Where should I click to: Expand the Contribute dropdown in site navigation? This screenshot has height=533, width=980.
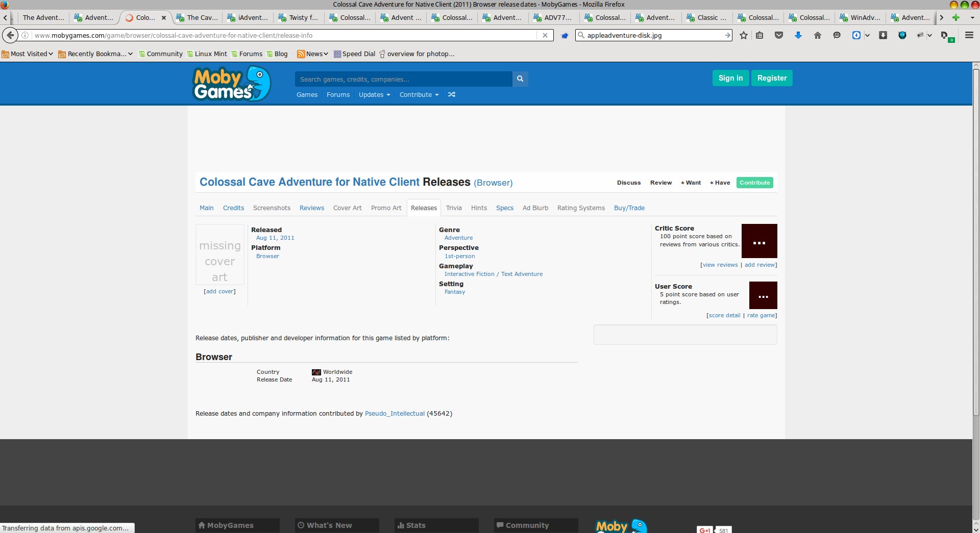[x=419, y=95]
